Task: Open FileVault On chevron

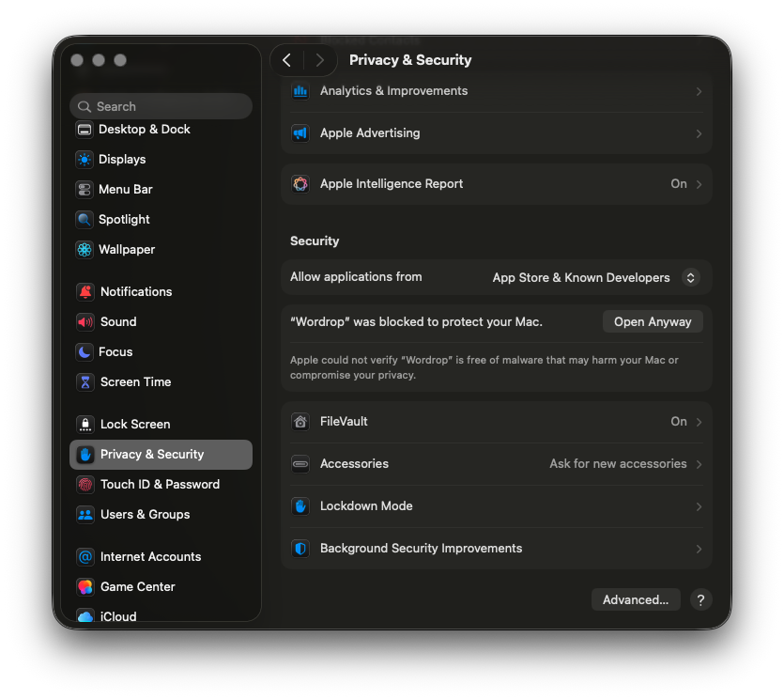Action: pos(699,422)
